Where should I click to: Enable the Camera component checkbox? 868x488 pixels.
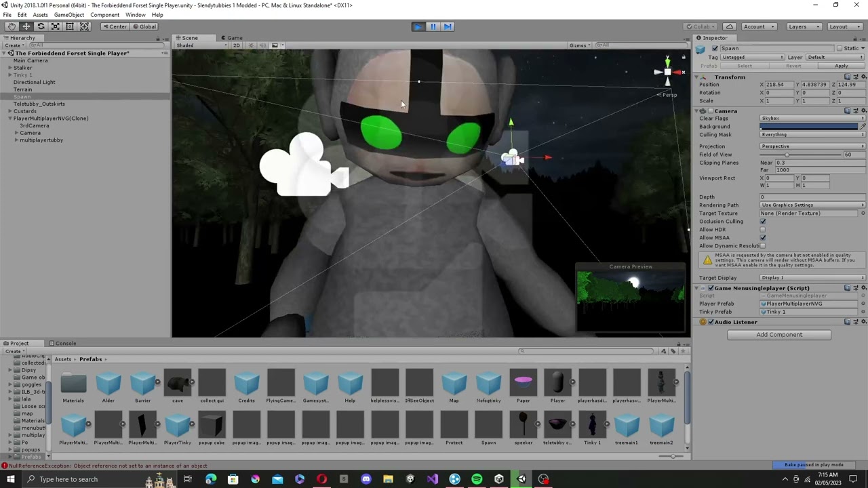click(x=709, y=111)
